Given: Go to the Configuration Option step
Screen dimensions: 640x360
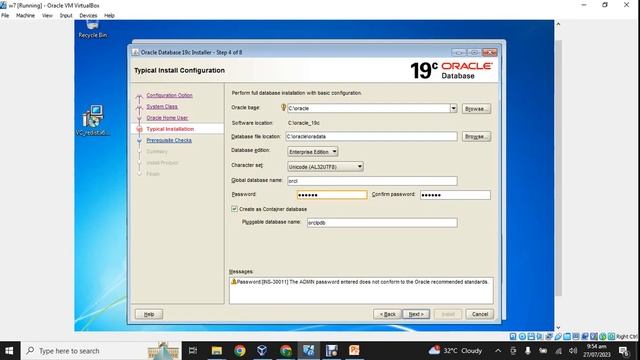Looking at the screenshot, I should [169, 95].
